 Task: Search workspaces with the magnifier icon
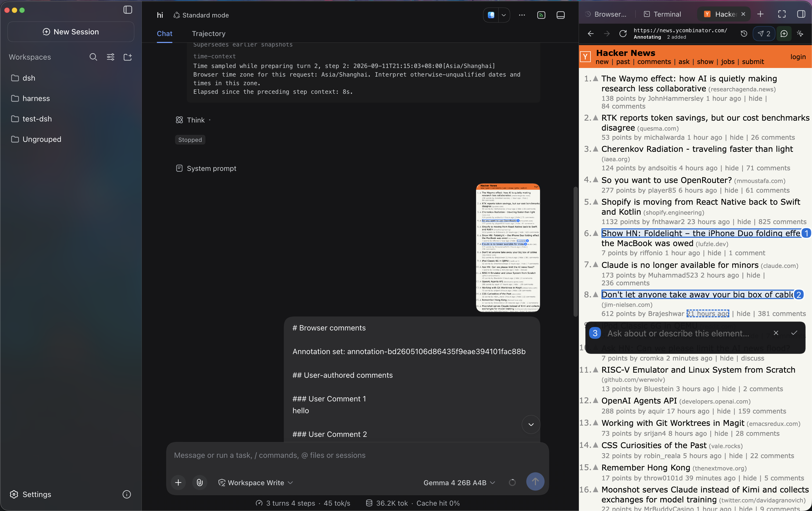tap(93, 57)
